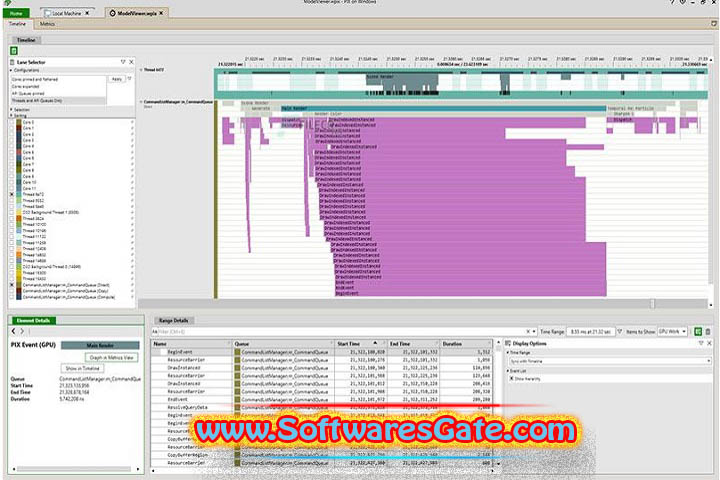
Task: Collapse the Configurations section in Lane Selector
Action: (11, 70)
